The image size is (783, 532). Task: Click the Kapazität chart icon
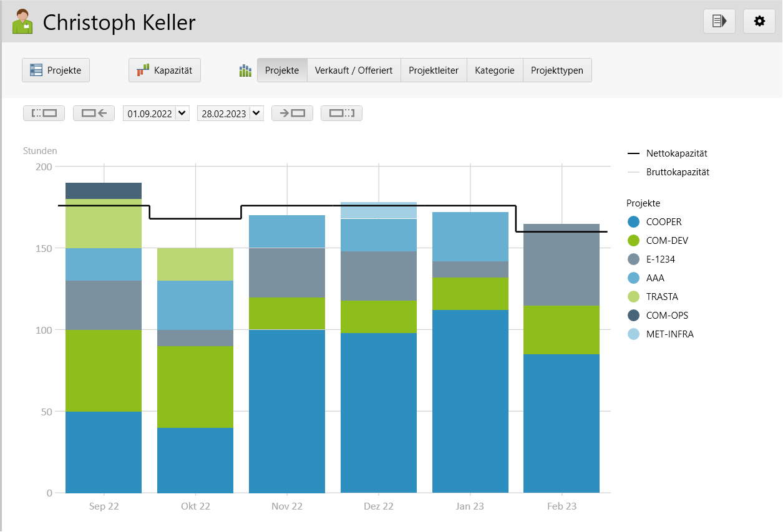click(164, 70)
